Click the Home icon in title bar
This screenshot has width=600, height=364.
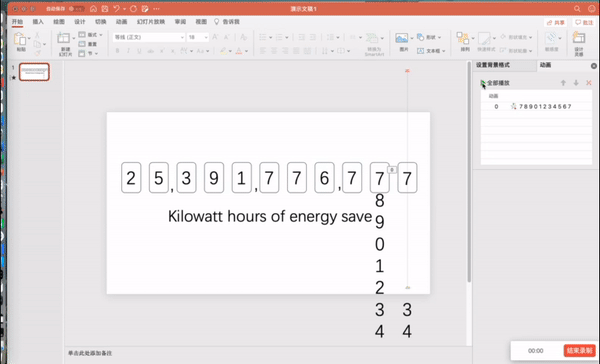pos(93,8)
